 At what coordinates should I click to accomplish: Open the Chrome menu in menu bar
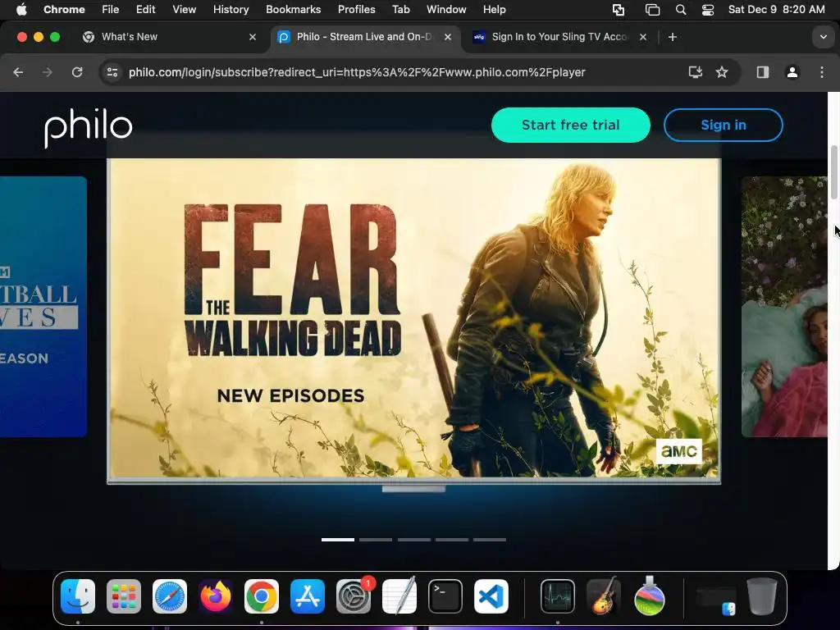click(64, 10)
